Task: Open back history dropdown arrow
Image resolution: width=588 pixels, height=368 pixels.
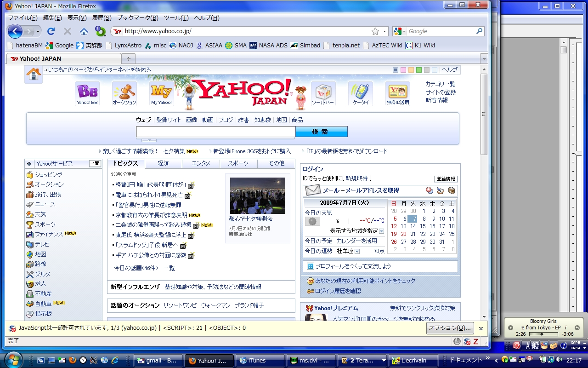Action: (x=38, y=31)
